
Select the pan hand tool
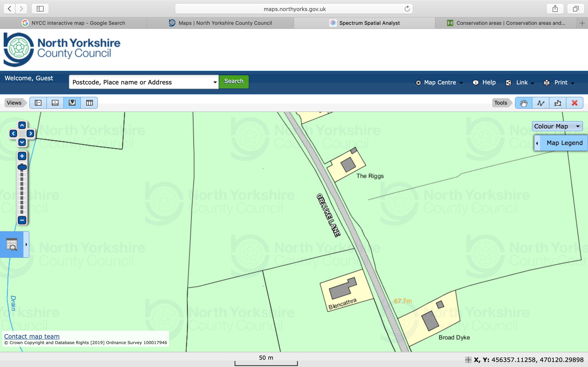(523, 103)
